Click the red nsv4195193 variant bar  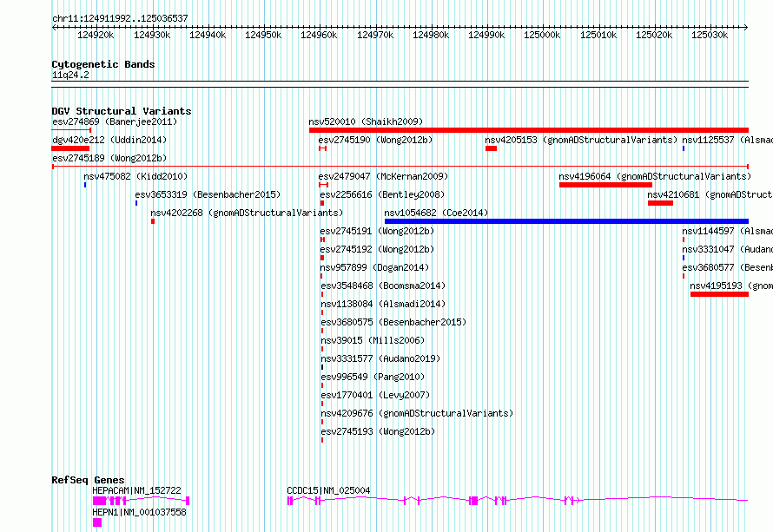click(719, 294)
